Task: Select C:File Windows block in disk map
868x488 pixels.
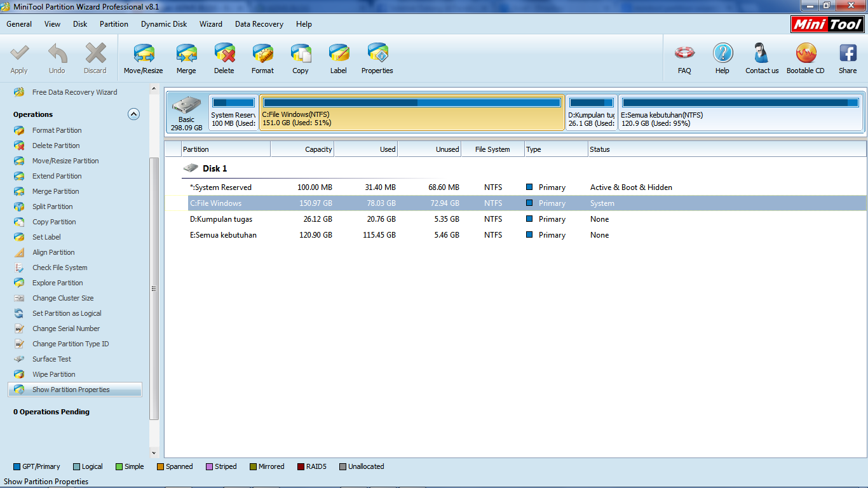Action: [412, 113]
